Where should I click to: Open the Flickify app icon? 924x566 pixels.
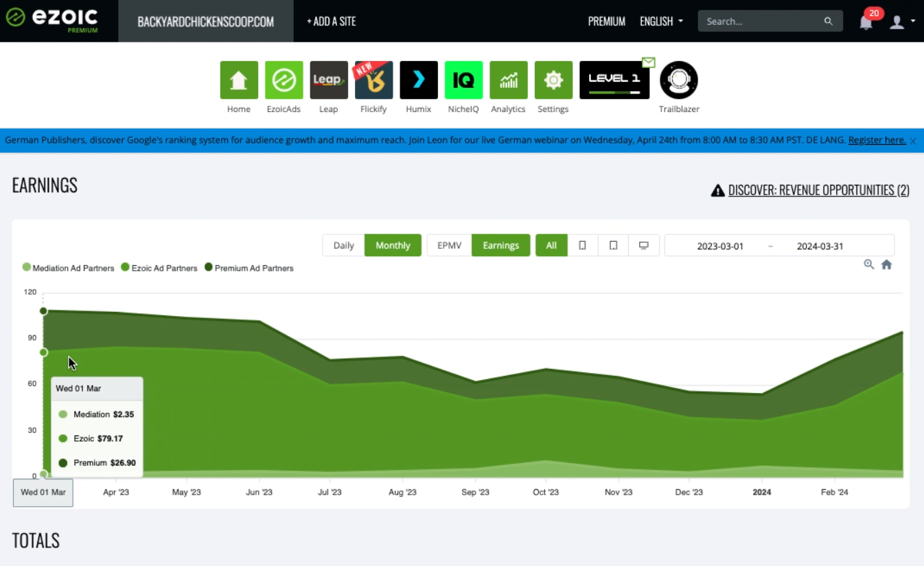click(373, 80)
